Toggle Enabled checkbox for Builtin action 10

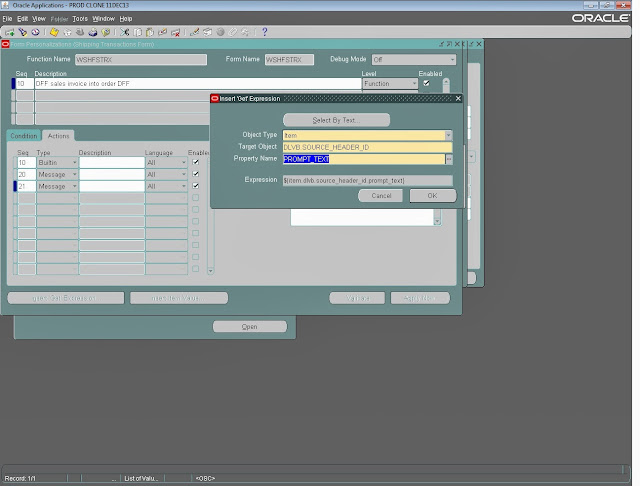point(196,162)
